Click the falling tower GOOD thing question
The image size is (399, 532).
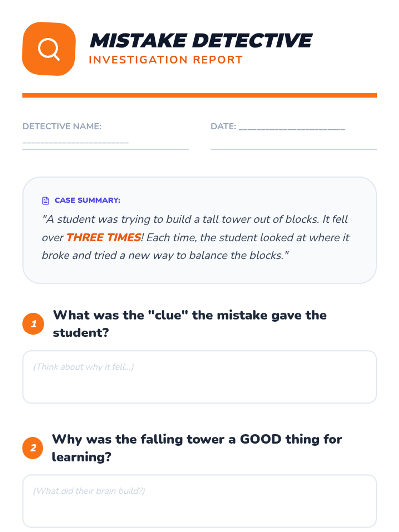coord(197,448)
